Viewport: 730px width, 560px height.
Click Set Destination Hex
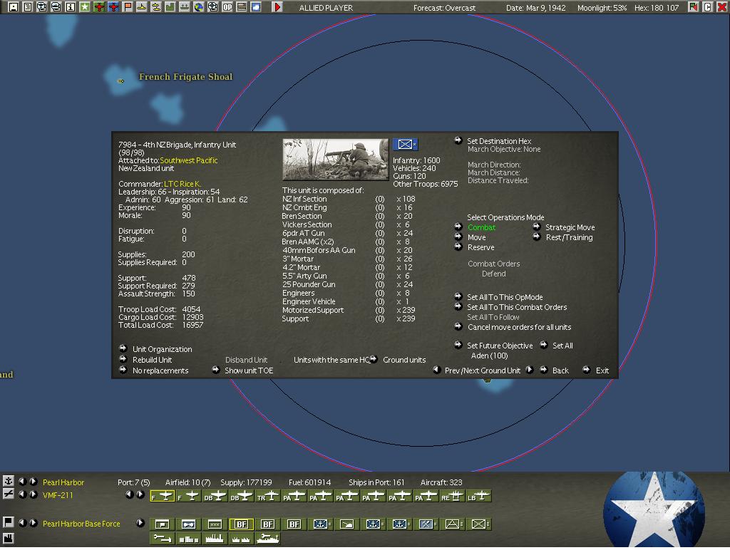[499, 141]
